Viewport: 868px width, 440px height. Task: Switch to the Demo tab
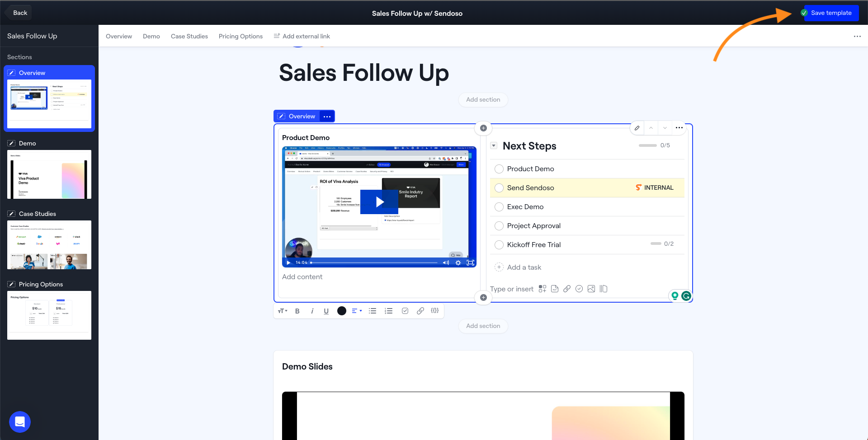151,36
